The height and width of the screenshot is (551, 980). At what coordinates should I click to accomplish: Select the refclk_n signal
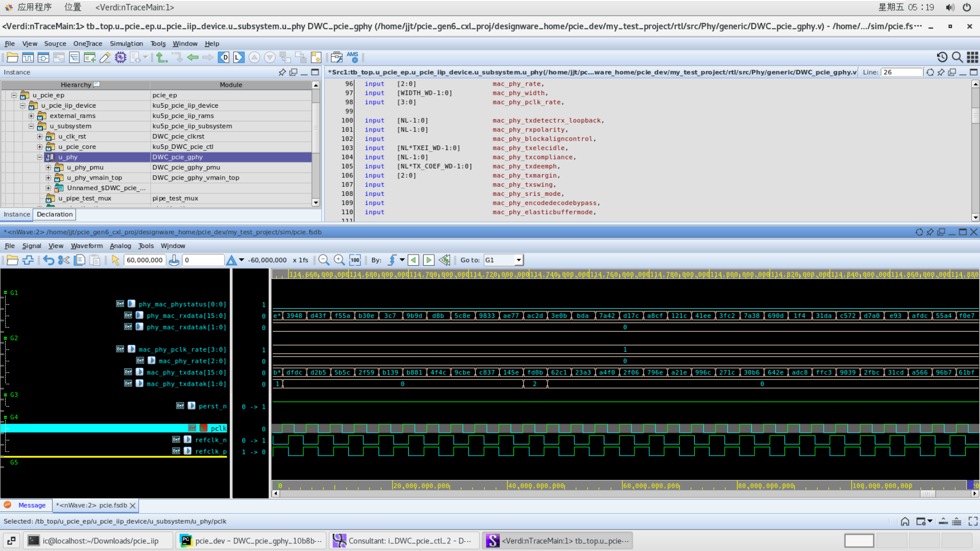[x=211, y=440]
